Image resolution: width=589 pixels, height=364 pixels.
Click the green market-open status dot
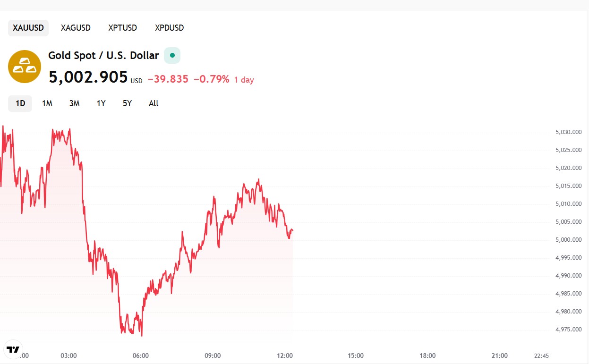click(x=172, y=55)
